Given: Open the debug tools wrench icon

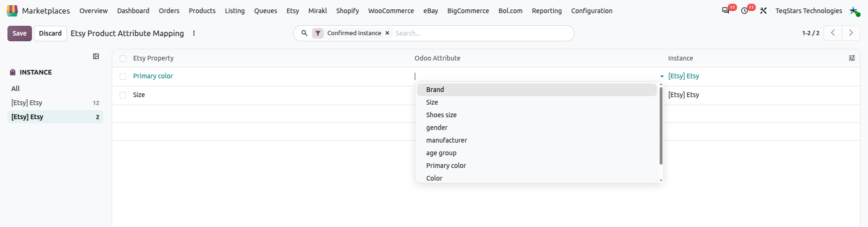Looking at the screenshot, I should coord(763,11).
